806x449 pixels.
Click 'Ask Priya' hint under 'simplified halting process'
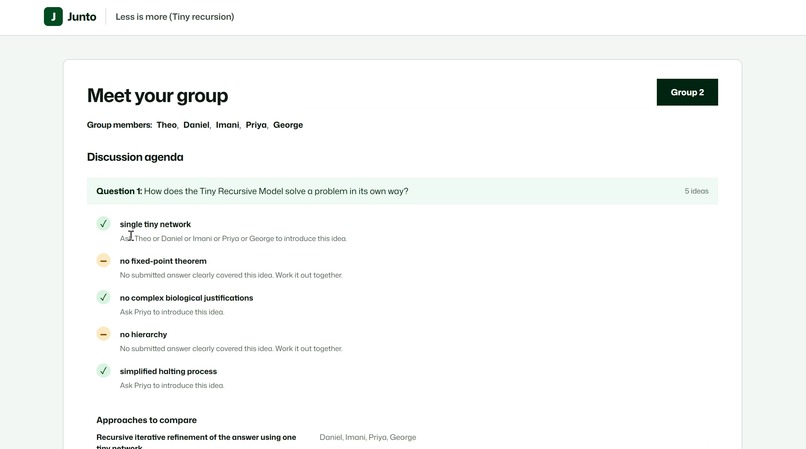(x=172, y=386)
